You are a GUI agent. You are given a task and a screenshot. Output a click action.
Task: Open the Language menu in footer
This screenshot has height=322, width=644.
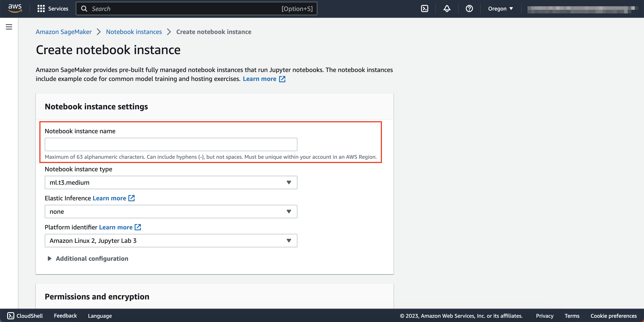[100, 316]
